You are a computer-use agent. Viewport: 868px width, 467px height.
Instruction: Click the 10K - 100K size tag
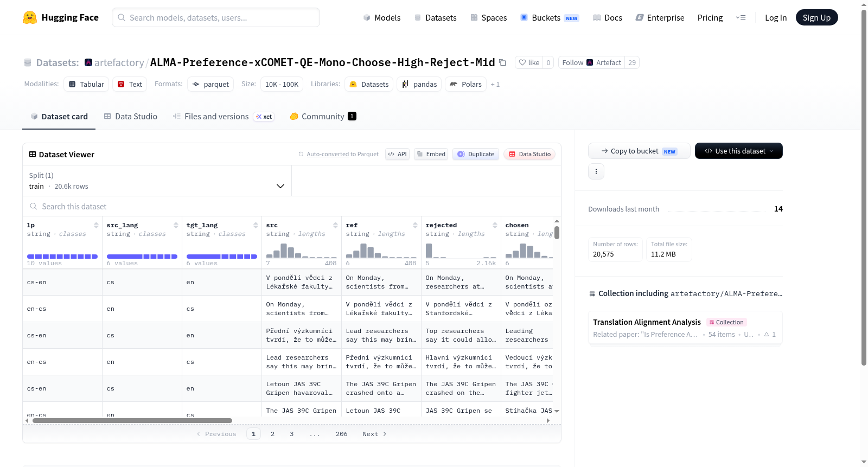282,84
